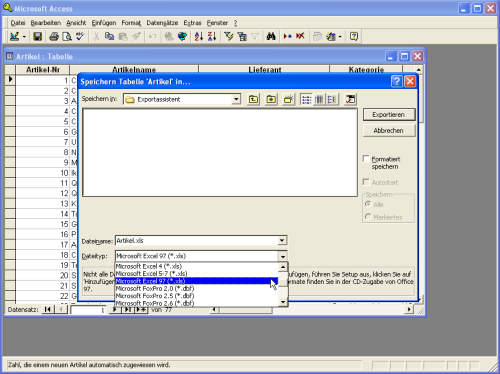Sort ascending with A-Z icon
Image resolution: width=500 pixels, height=374 pixels.
coord(199,36)
